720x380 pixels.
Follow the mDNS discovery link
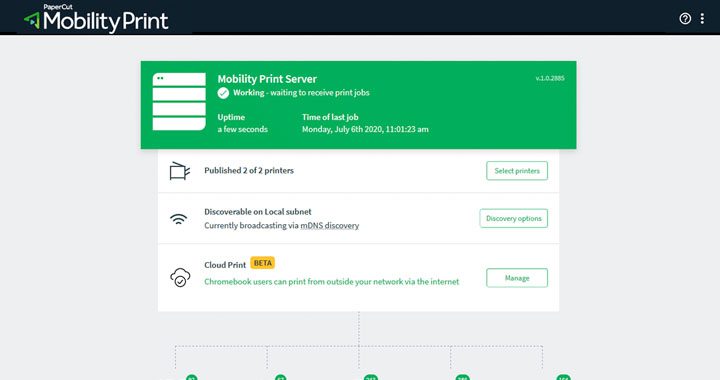pyautogui.click(x=330, y=225)
